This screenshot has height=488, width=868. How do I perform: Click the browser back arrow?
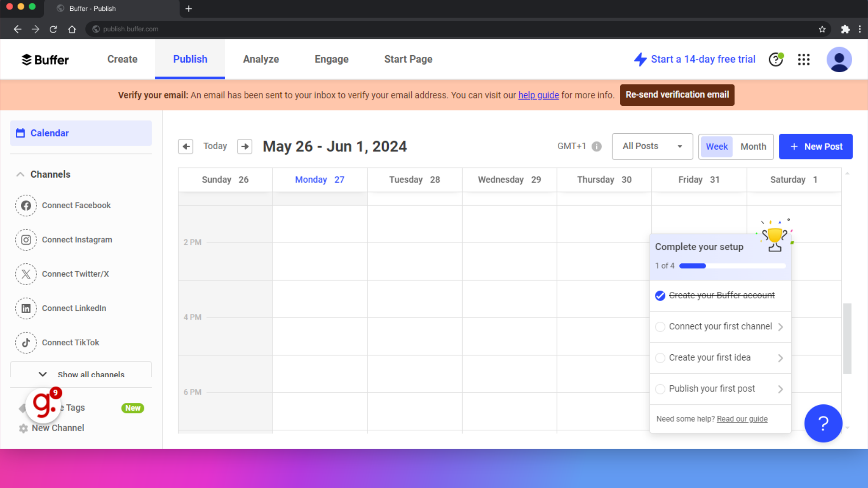pyautogui.click(x=18, y=29)
